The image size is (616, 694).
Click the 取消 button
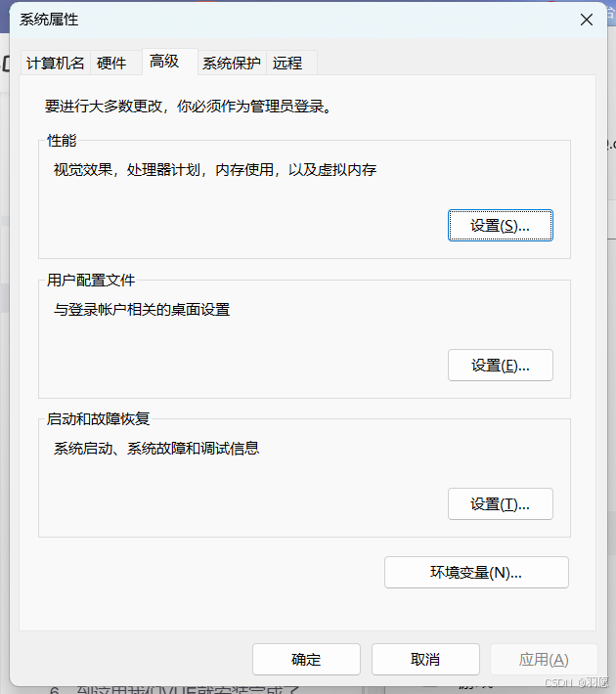(425, 660)
